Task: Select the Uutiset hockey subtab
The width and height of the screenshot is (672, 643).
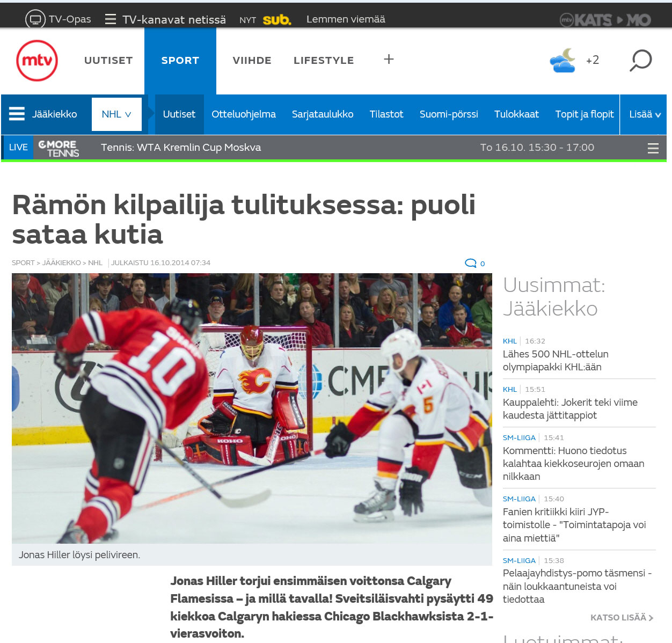Action: tap(179, 114)
